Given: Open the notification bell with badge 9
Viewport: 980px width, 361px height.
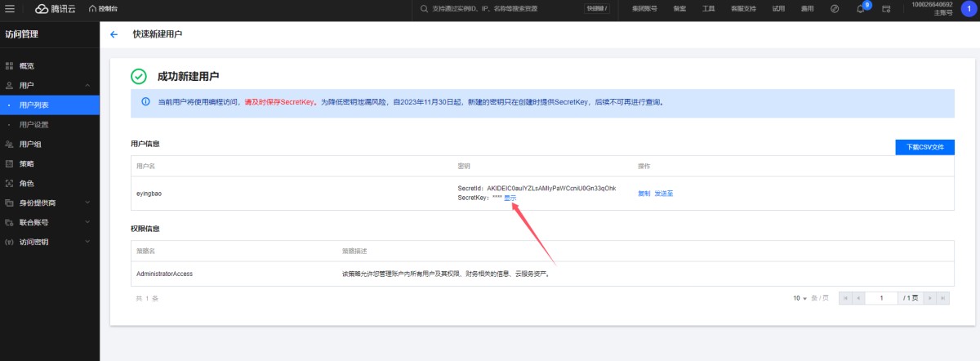Looking at the screenshot, I should click(x=860, y=8).
